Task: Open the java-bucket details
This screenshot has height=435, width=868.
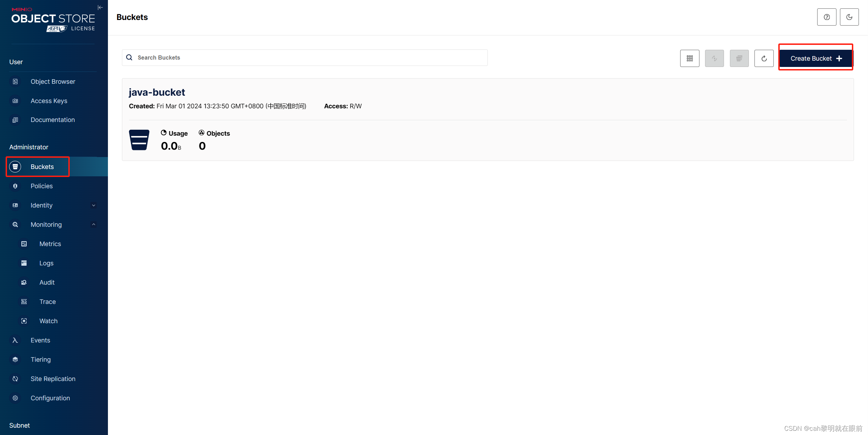Action: pos(157,92)
